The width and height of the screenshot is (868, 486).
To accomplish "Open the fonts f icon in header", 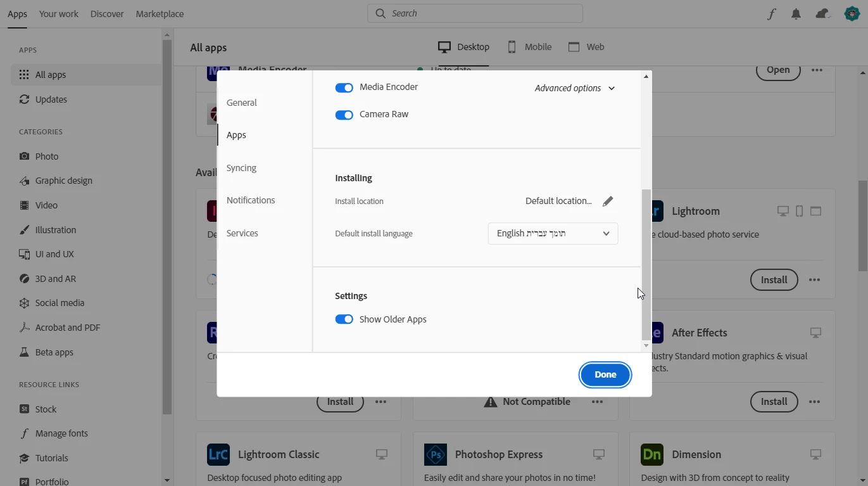I will [771, 14].
